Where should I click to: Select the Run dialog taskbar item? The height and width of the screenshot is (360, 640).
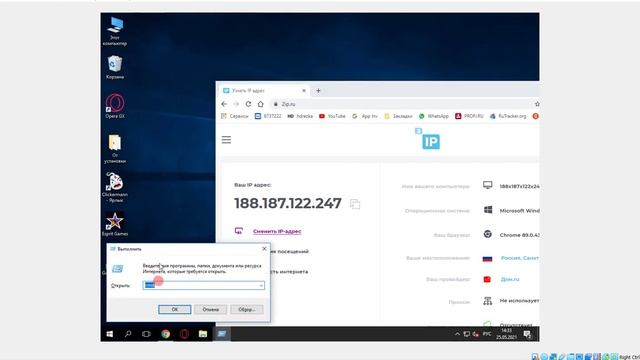(222, 334)
